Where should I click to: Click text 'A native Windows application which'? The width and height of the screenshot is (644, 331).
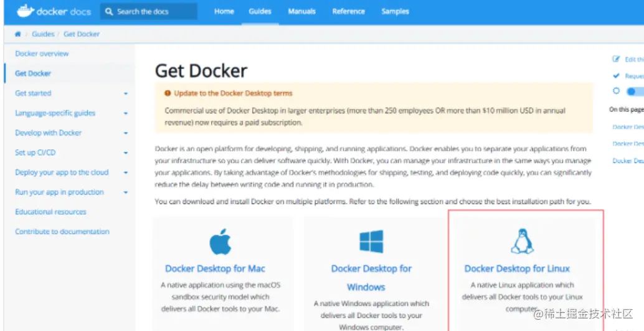coord(371,304)
